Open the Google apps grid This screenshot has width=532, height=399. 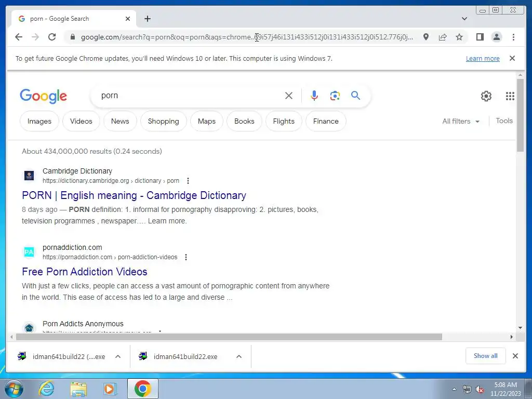[x=510, y=96]
